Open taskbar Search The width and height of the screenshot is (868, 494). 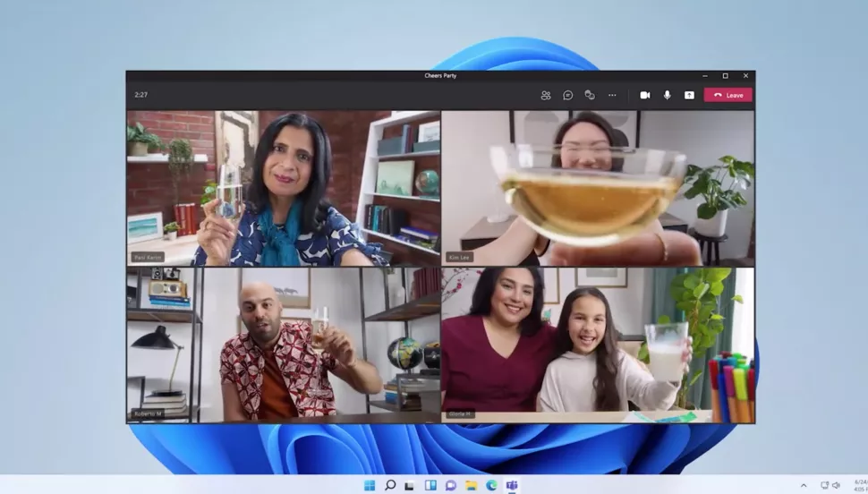[390, 485]
